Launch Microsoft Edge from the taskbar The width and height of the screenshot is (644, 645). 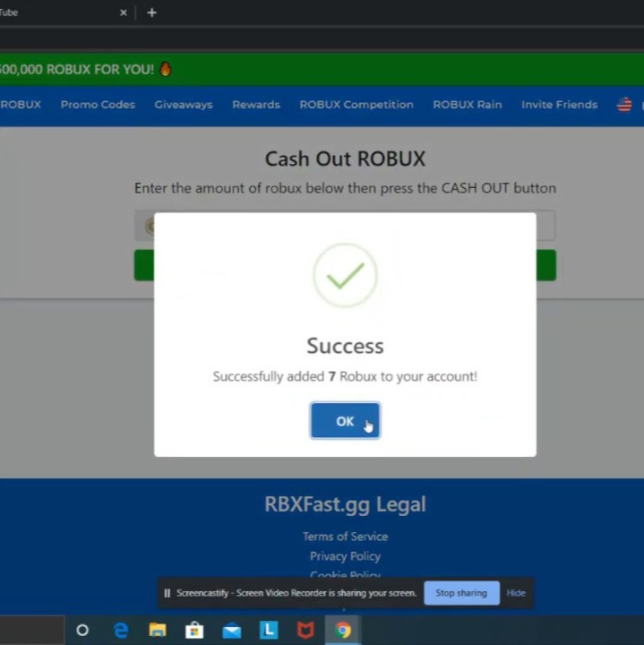[121, 630]
